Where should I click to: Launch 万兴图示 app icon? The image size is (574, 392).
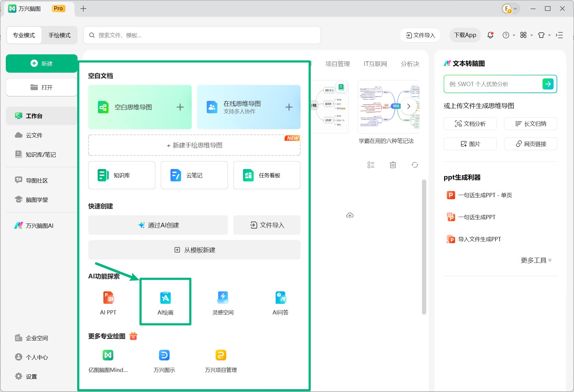tap(164, 355)
